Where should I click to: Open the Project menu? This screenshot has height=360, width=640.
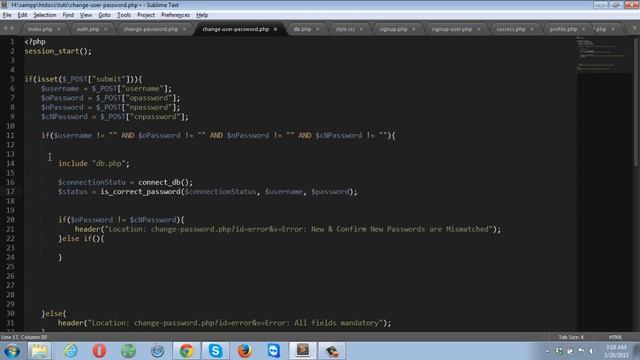click(146, 15)
